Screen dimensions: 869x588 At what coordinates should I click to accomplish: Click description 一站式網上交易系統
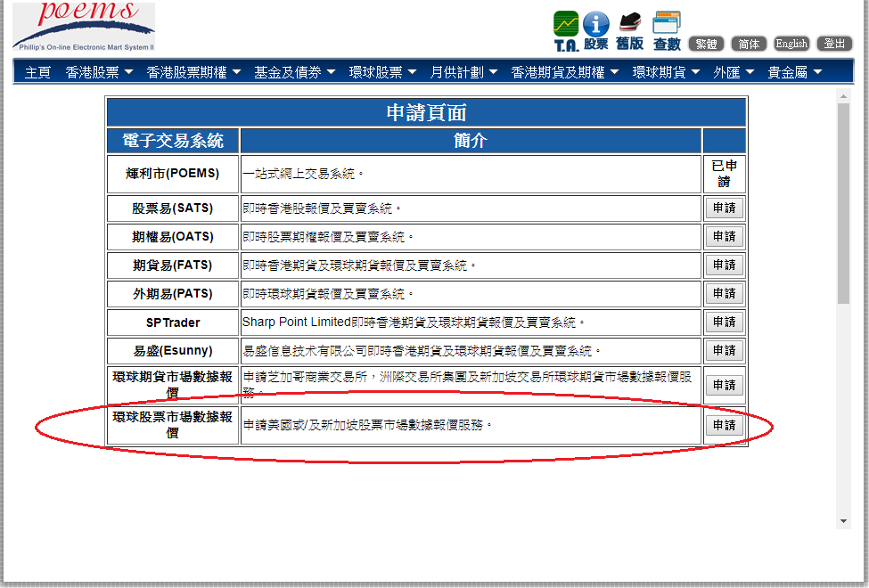[303, 174]
